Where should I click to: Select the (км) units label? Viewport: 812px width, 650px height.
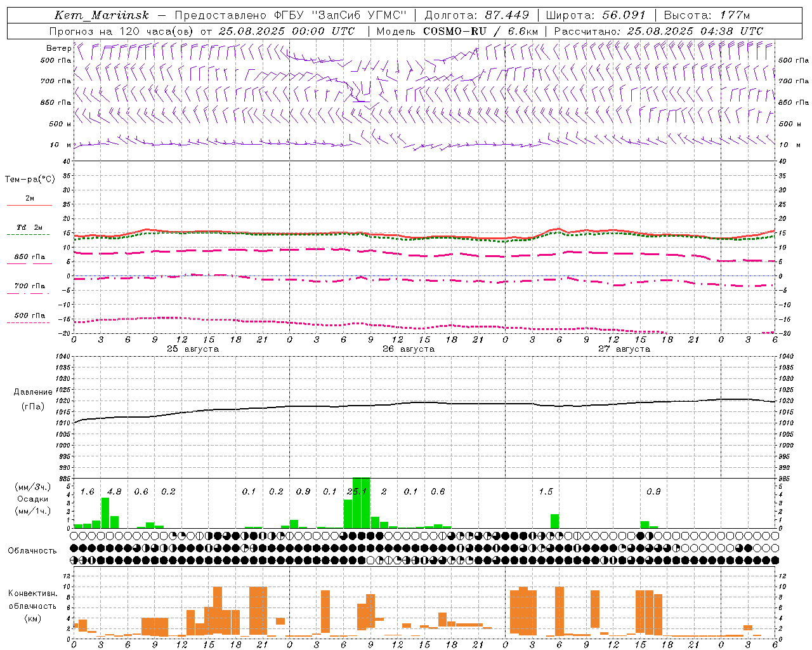point(32,618)
